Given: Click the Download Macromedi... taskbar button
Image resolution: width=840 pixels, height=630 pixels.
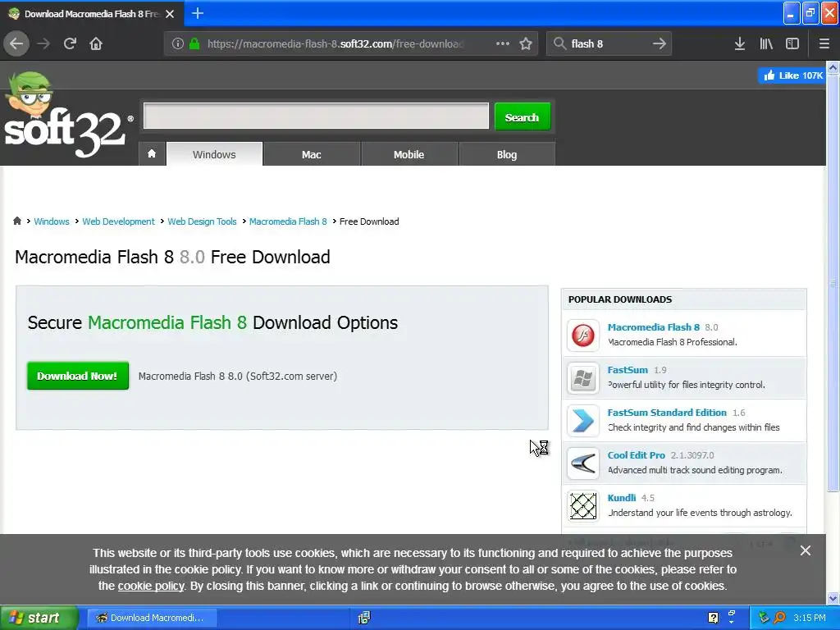Looking at the screenshot, I should (x=152, y=618).
